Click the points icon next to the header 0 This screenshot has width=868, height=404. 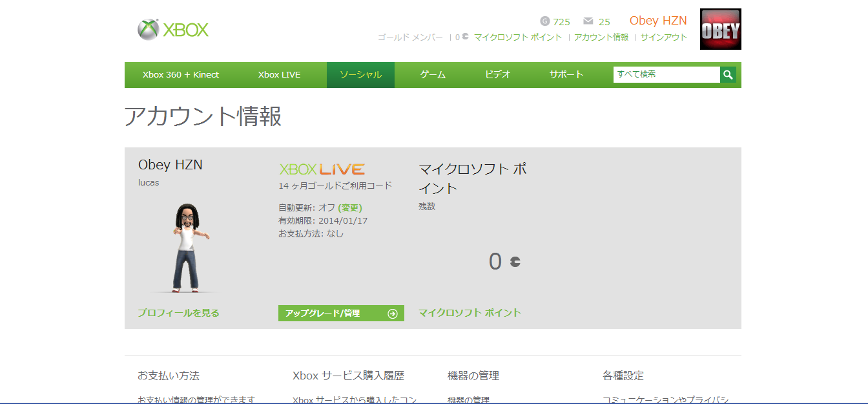[466, 37]
